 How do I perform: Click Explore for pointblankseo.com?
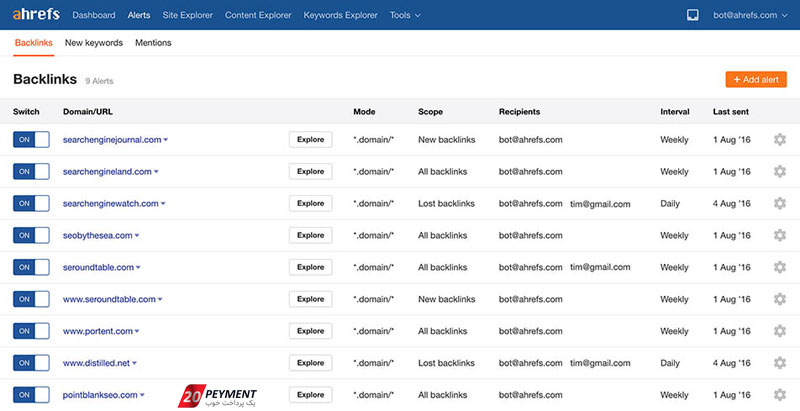click(x=311, y=395)
